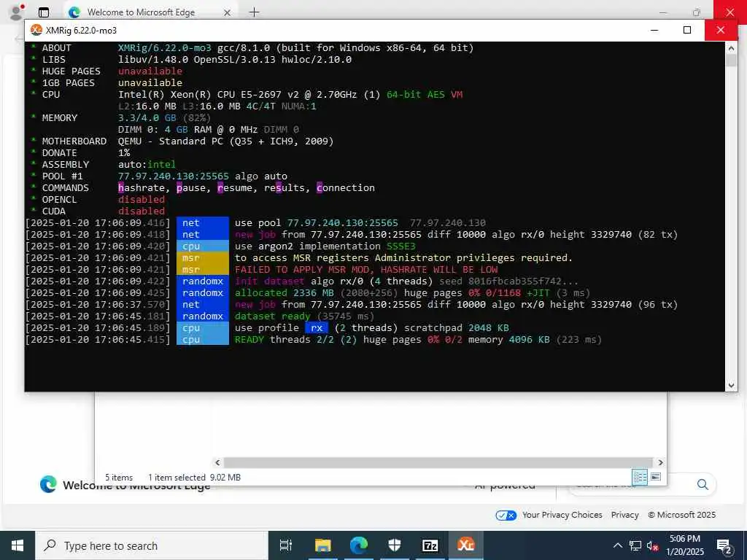Click the File Explorer horizontal scroll right arrow
The height and width of the screenshot is (560, 747).
click(660, 462)
